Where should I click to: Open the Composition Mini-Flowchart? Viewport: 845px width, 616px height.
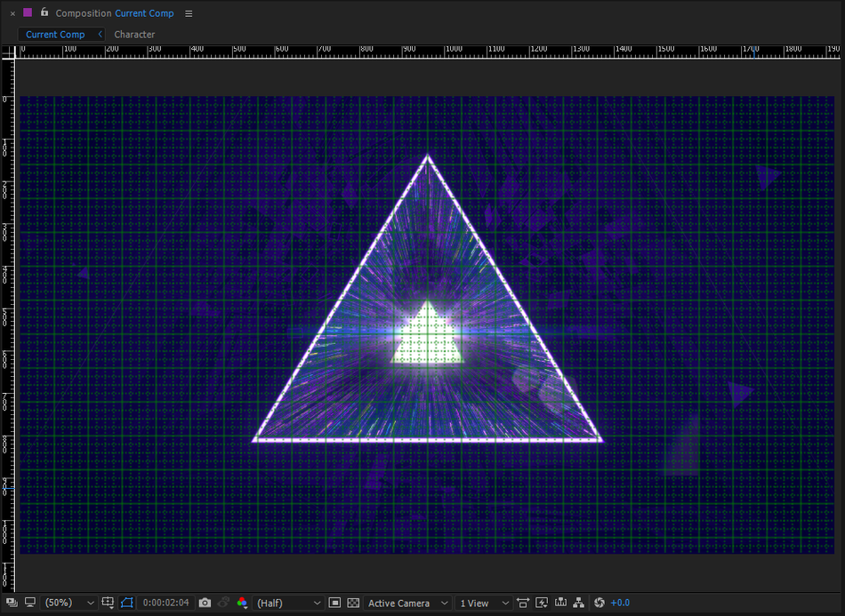click(578, 602)
